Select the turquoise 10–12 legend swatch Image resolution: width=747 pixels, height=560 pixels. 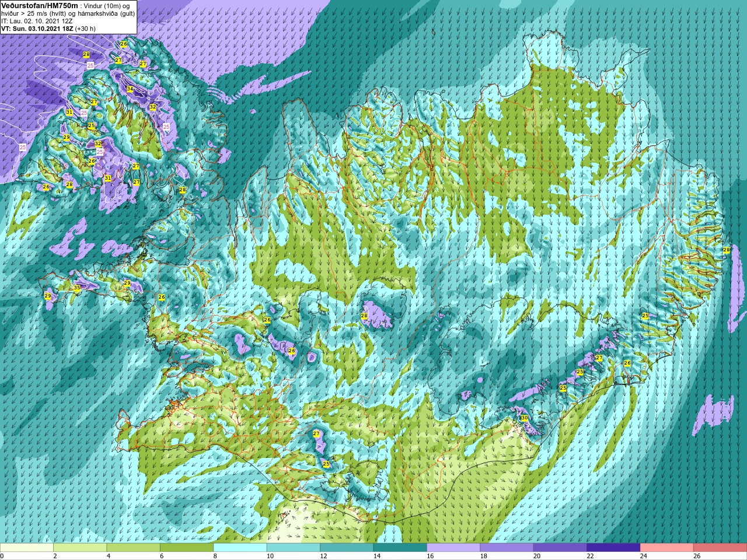[x=294, y=548]
